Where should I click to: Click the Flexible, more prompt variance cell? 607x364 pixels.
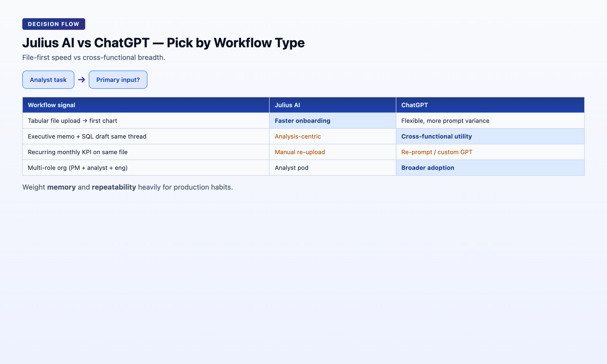[x=490, y=121]
